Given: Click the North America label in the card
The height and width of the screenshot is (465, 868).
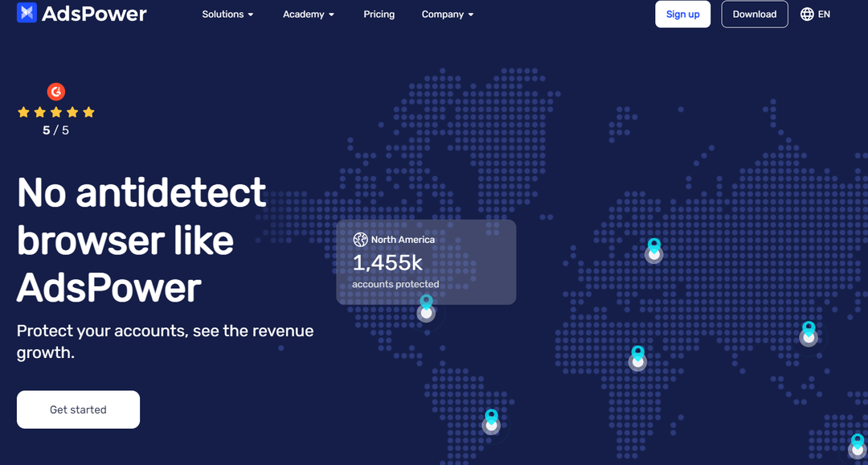Looking at the screenshot, I should click(403, 240).
